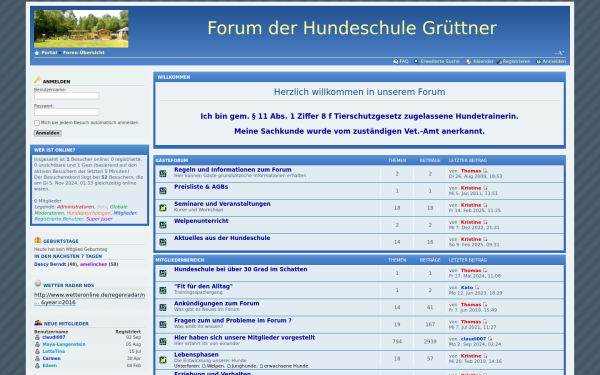Click the Hundeschule header photo

point(81,29)
